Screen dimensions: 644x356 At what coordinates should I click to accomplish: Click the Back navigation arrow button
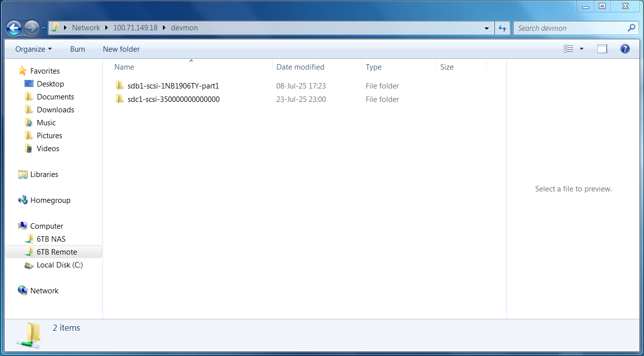click(14, 28)
